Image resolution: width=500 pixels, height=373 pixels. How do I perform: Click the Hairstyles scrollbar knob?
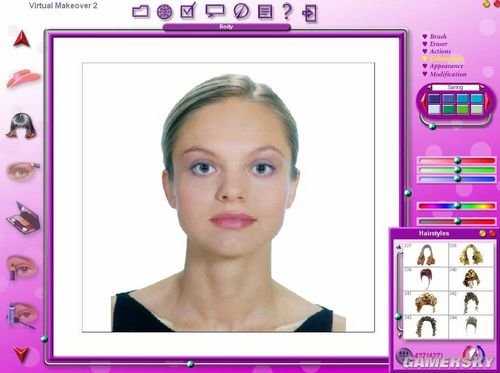398,316
